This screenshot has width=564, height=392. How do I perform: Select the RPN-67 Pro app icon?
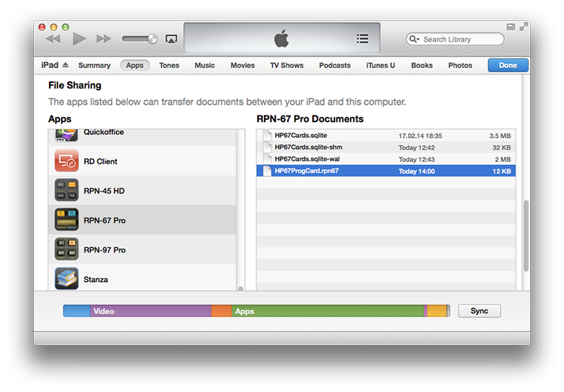[x=66, y=219]
